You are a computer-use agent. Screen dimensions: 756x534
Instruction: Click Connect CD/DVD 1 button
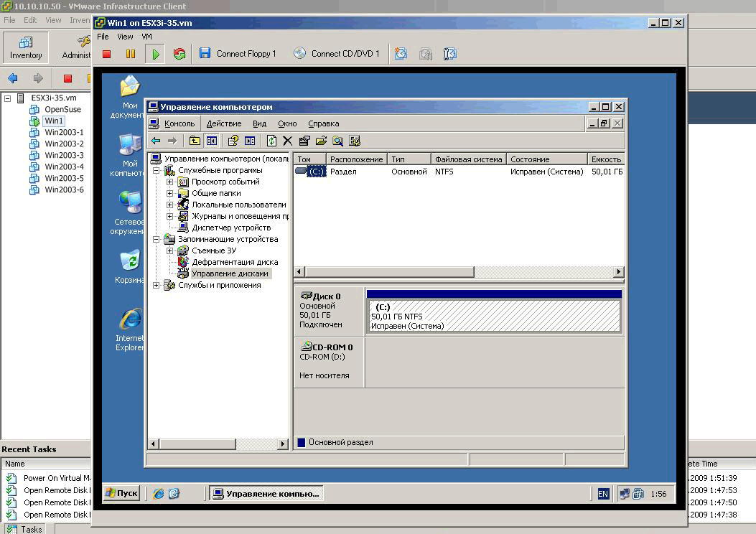(x=337, y=53)
